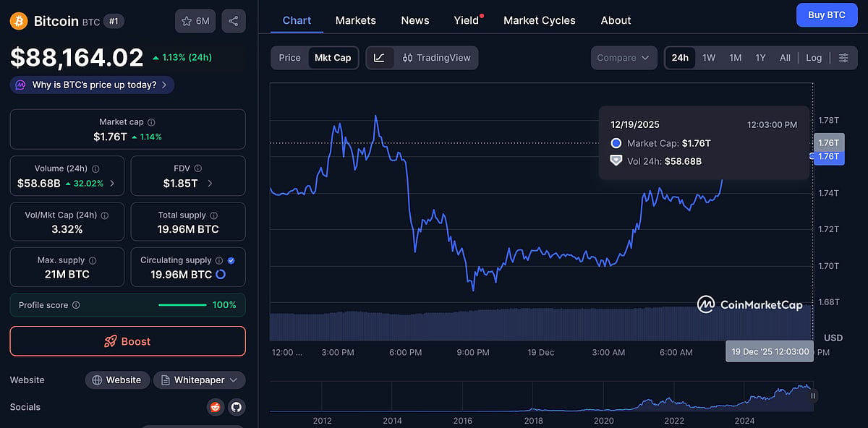Toggle Log scale on chart
Image resolution: width=868 pixels, height=428 pixels.
[814, 58]
